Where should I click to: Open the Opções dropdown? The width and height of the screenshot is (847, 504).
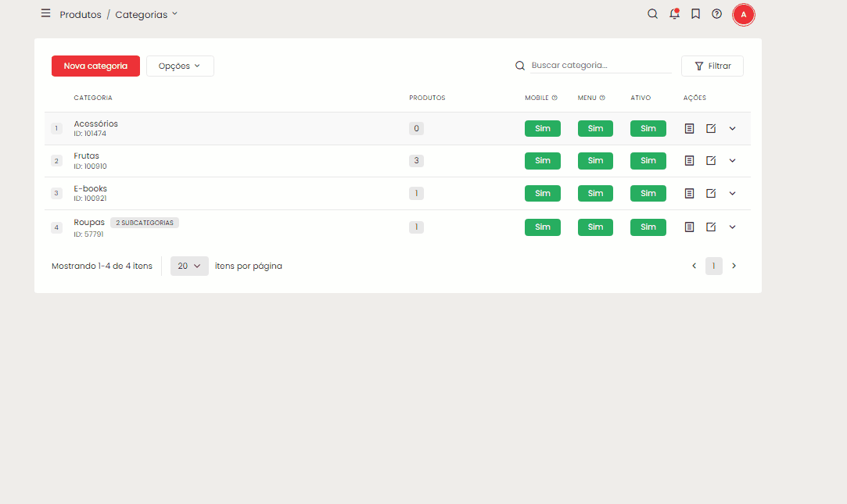click(180, 66)
